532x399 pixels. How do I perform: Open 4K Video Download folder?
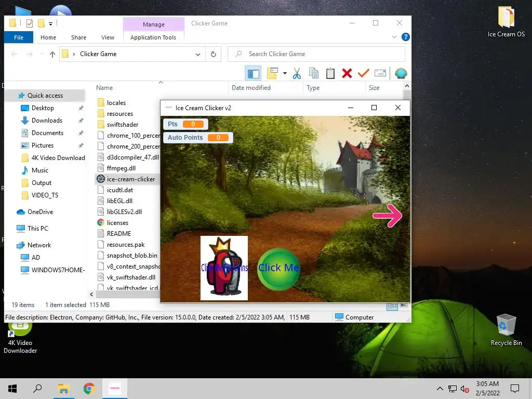[x=58, y=158]
